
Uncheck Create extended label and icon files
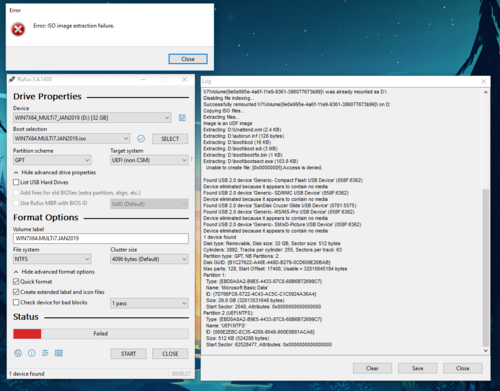click(x=16, y=292)
